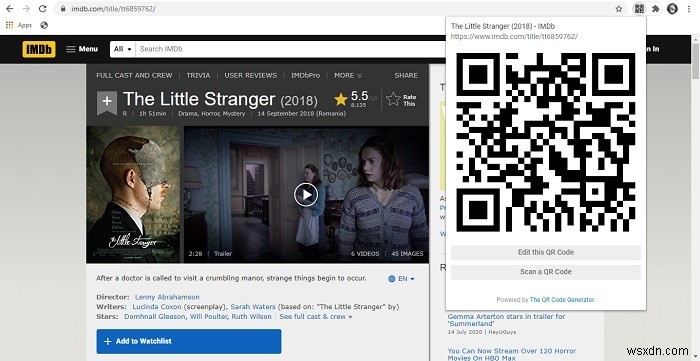The image size is (700, 361).
Task: Play the trailer with the play button
Action: [x=306, y=195]
